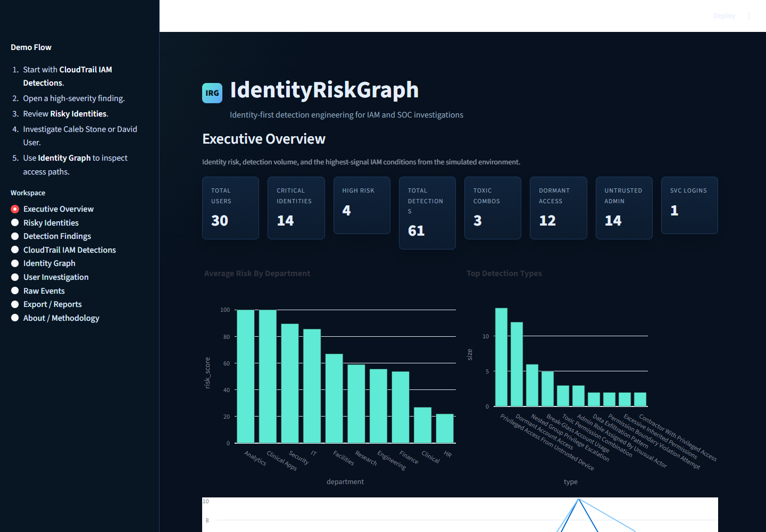Click the Toxic Combos metric card

493,208
